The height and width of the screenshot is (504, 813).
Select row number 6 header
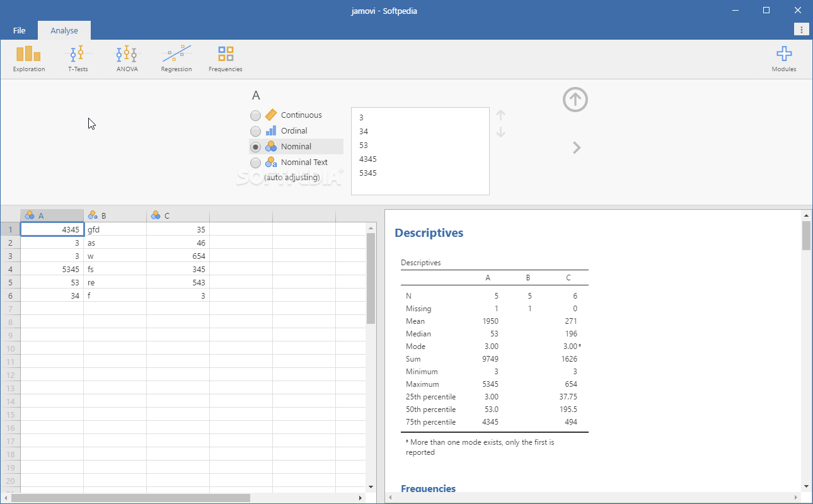10,295
